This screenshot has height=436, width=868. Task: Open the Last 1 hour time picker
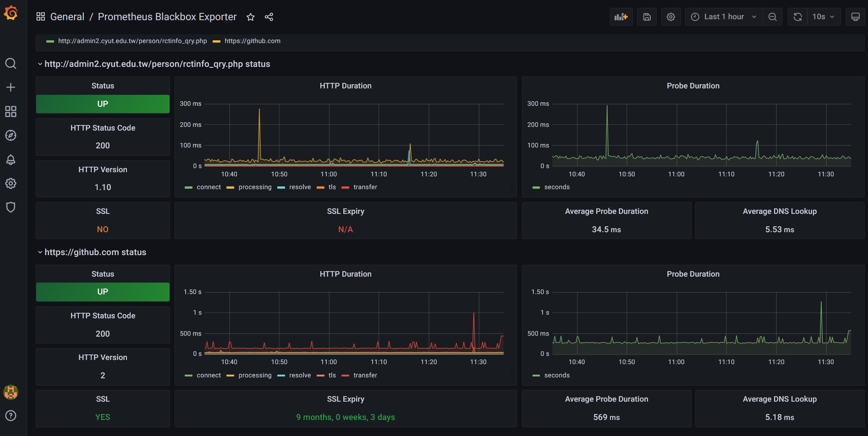click(x=724, y=17)
